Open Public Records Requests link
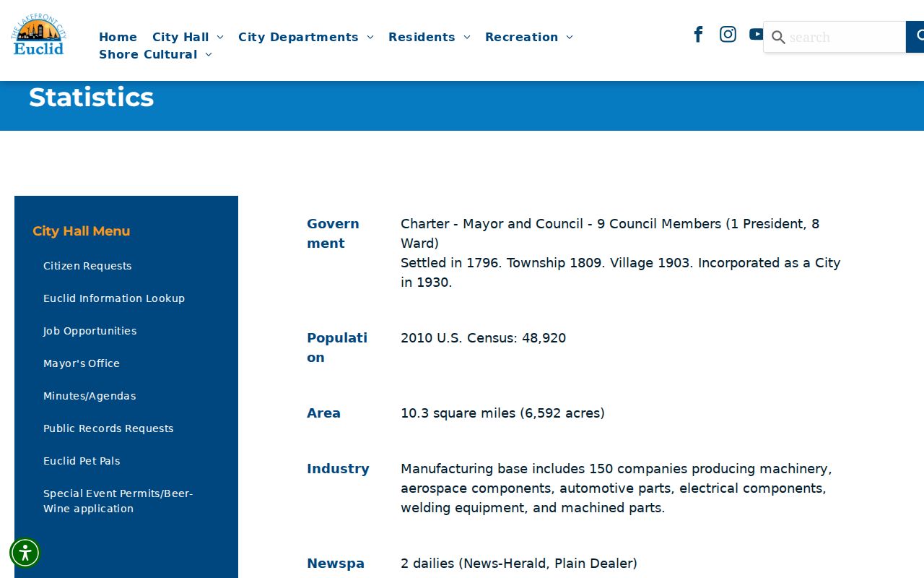 point(108,428)
